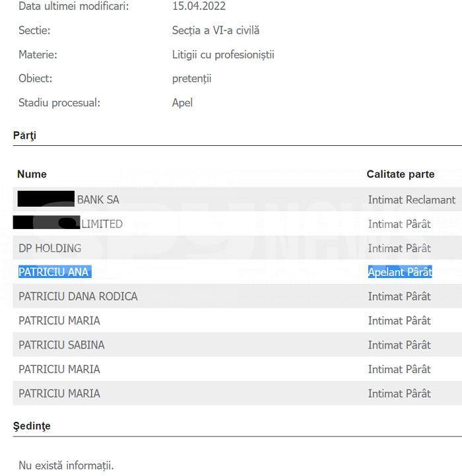Select the pretenții object value
Image resolution: width=462 pixels, height=476 pixels.
[x=191, y=79]
